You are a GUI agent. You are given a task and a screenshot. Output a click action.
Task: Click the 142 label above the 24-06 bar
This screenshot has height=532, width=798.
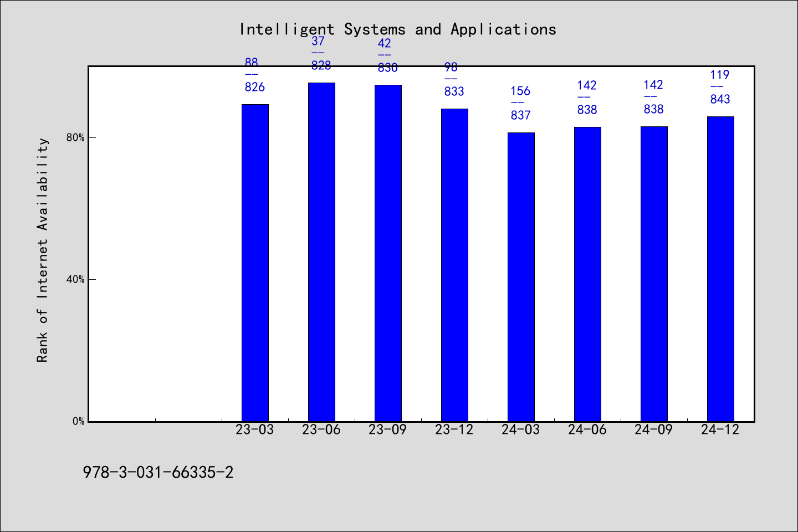587,85
